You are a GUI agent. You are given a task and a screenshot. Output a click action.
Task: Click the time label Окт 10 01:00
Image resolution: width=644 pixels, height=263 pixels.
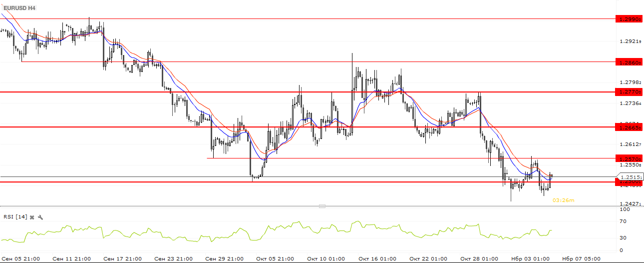[x=326, y=259]
